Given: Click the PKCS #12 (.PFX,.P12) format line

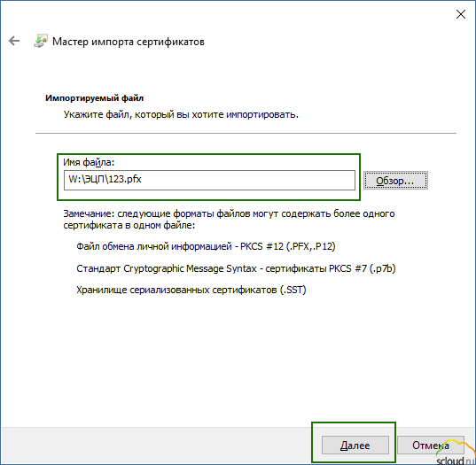Looking at the screenshot, I should coord(206,246).
